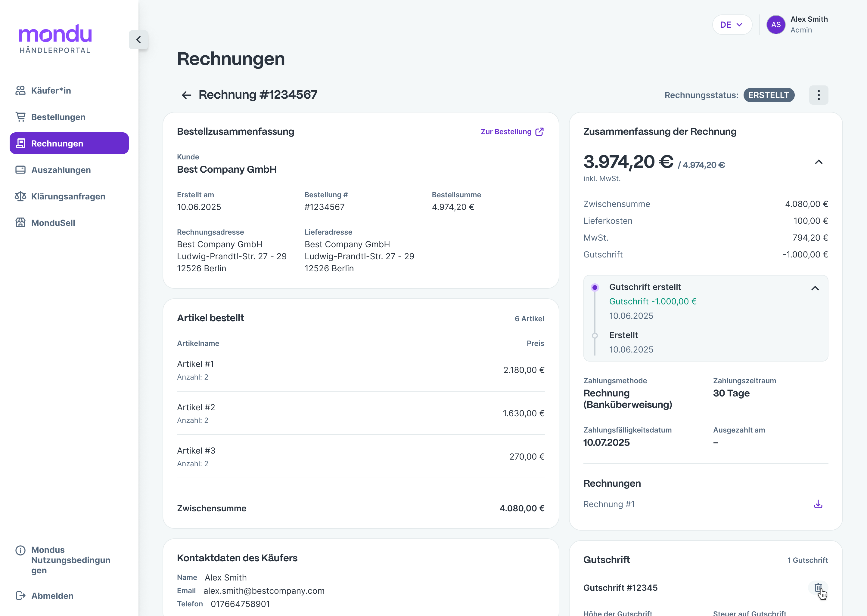
Task: Click the Zur Bestellung link
Action: click(x=506, y=132)
